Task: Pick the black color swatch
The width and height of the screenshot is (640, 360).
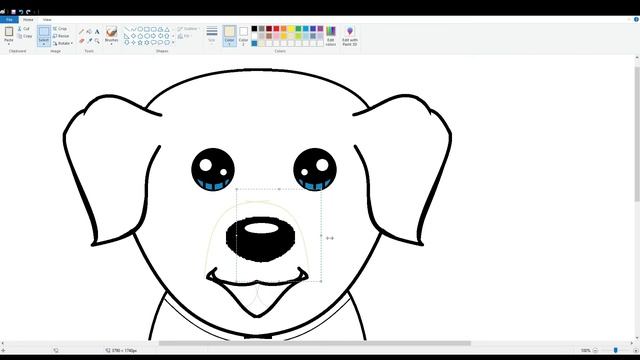Action: (x=254, y=29)
